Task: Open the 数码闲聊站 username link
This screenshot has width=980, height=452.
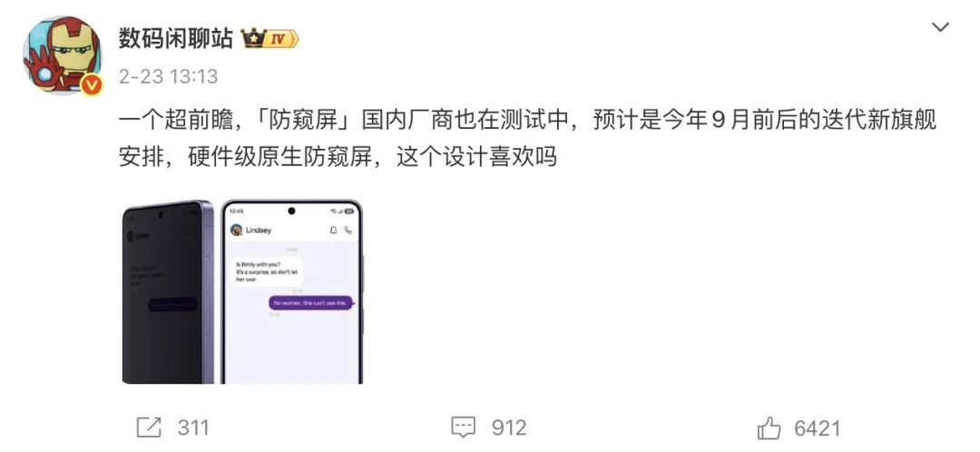Action: click(176, 39)
